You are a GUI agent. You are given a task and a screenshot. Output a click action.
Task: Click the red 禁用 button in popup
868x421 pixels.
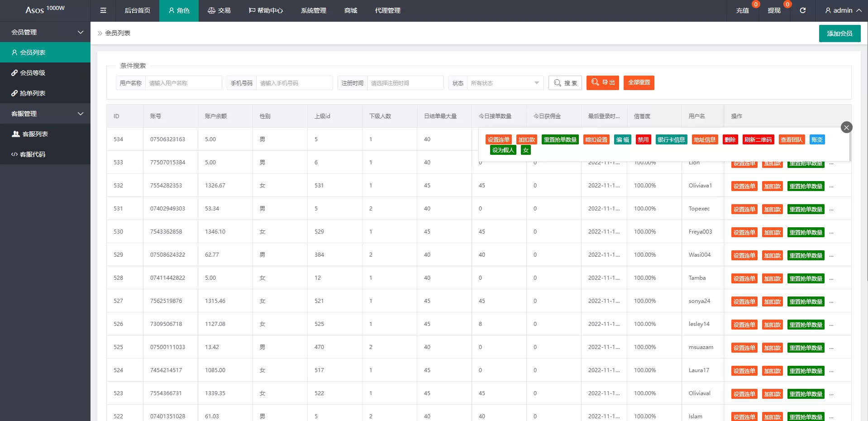tap(643, 140)
